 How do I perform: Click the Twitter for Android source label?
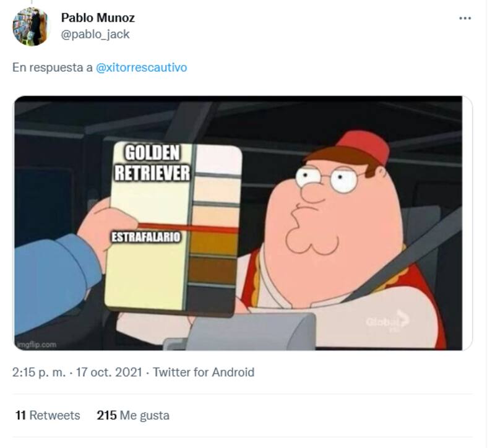(x=204, y=373)
